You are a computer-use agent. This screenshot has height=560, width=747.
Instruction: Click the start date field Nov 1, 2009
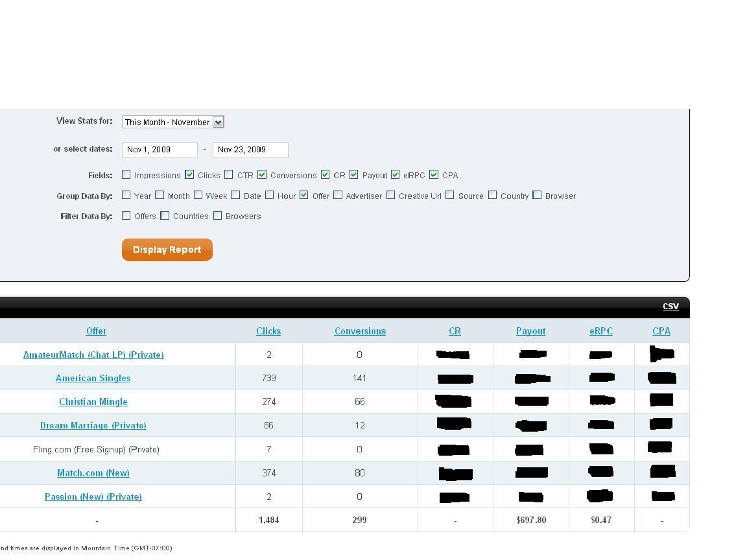point(160,150)
